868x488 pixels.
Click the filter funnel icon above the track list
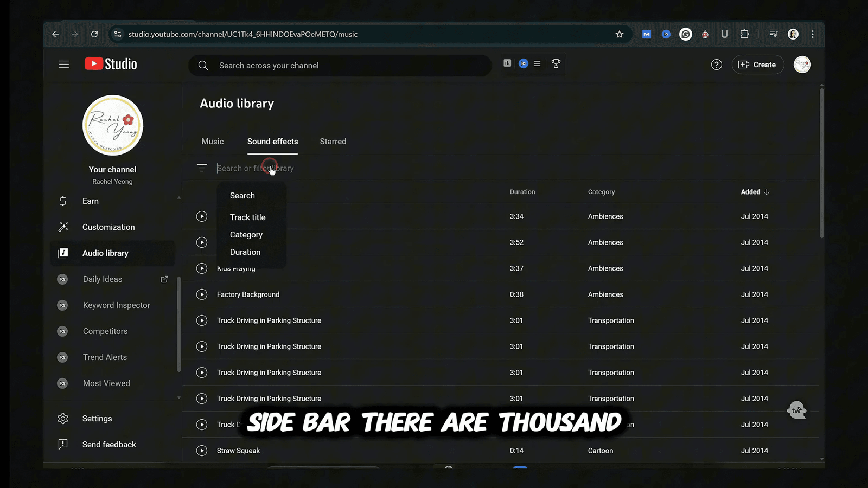pyautogui.click(x=201, y=168)
